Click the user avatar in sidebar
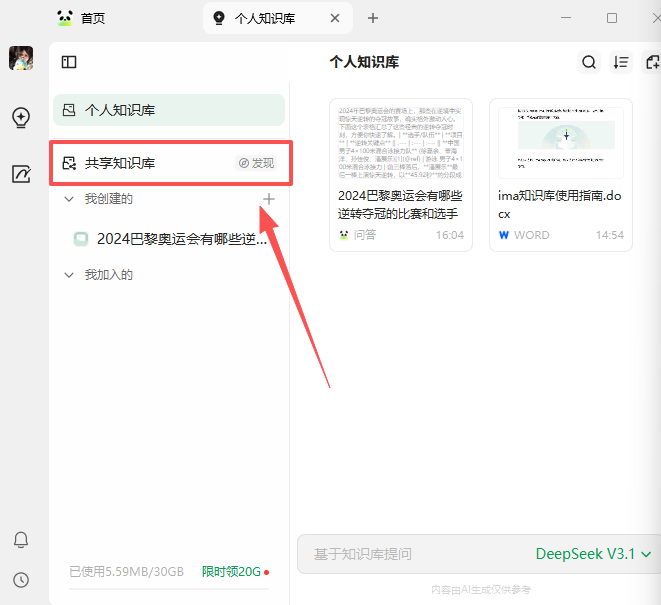The width and height of the screenshot is (661, 605). (x=21, y=59)
